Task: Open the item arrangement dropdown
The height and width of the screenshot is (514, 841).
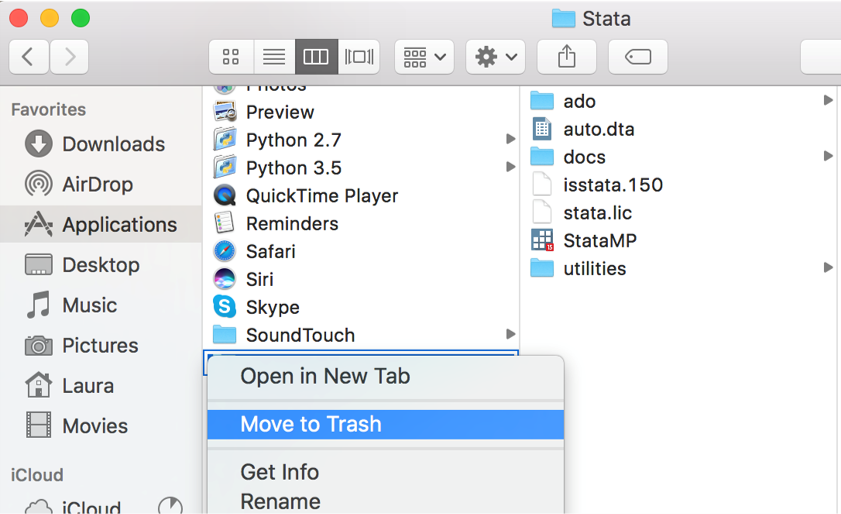Action: [424, 56]
